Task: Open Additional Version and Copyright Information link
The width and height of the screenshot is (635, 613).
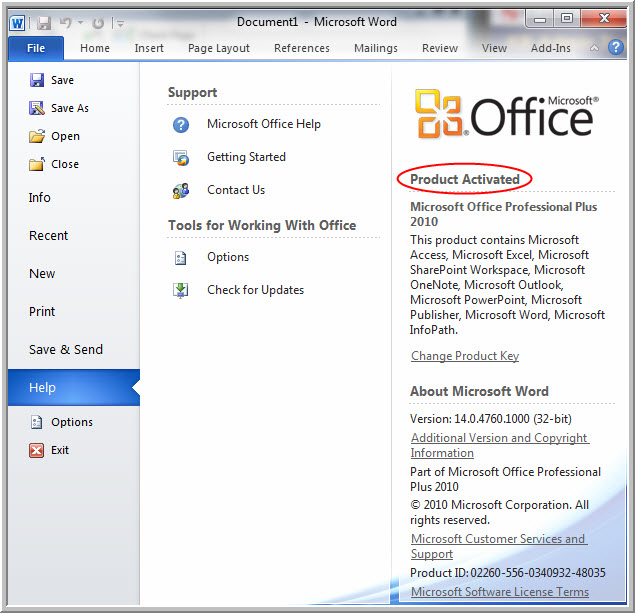Action: coord(500,445)
